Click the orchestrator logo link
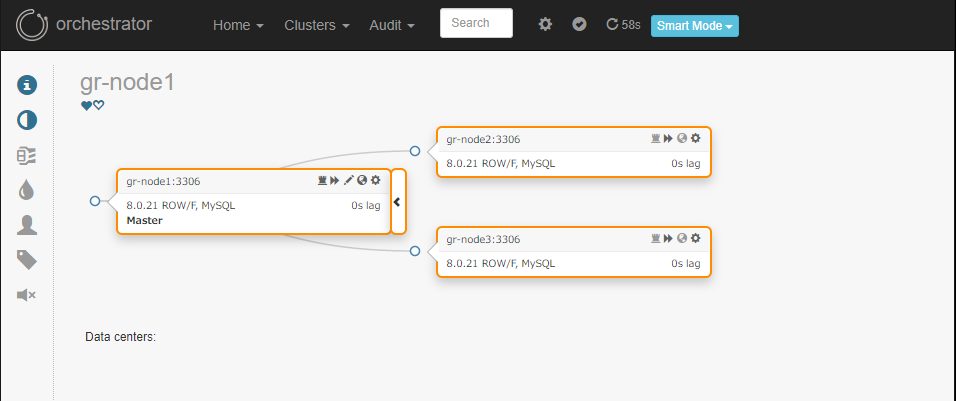This screenshot has height=401, width=956. 84,24
